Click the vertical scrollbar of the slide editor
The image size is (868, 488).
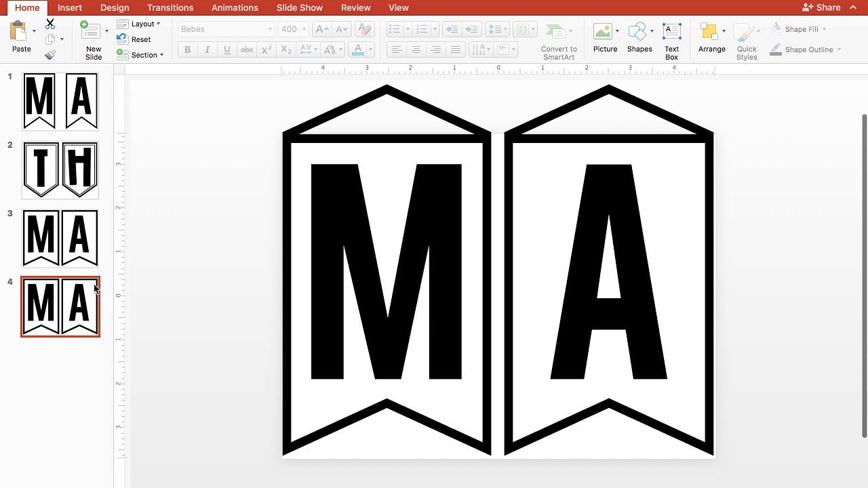[x=864, y=275]
